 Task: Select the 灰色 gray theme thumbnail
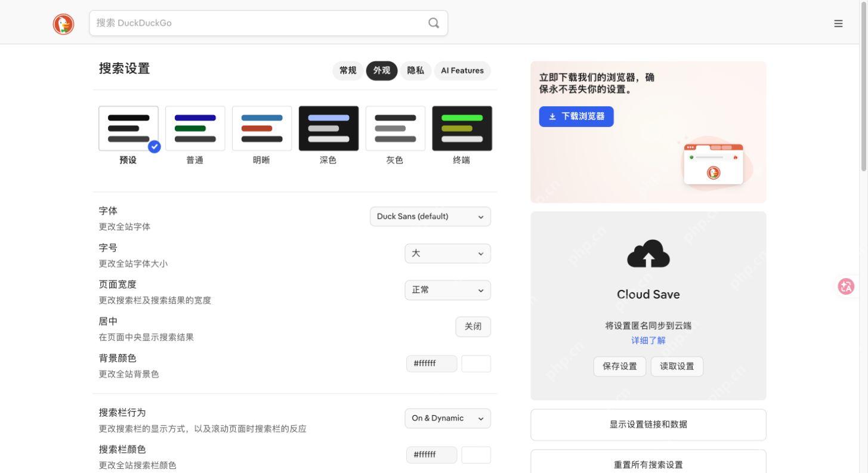pyautogui.click(x=396, y=128)
